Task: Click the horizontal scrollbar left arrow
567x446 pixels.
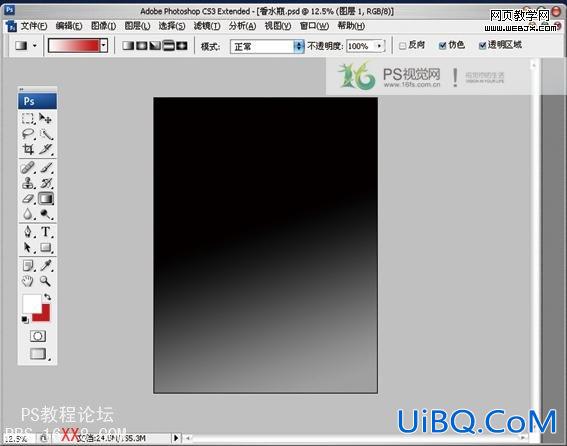Action: point(188,438)
